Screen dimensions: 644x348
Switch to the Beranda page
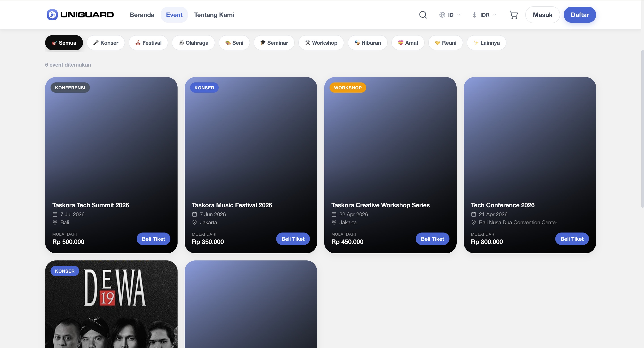pos(142,15)
